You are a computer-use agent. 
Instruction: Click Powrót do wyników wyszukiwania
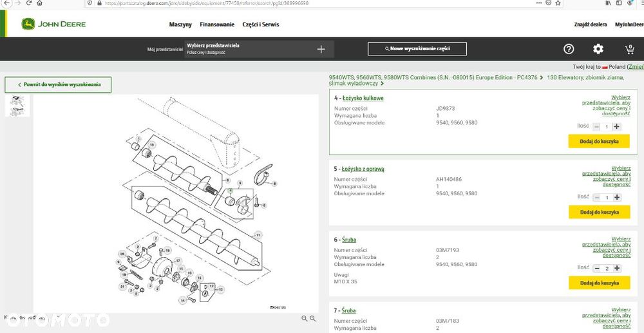point(58,84)
